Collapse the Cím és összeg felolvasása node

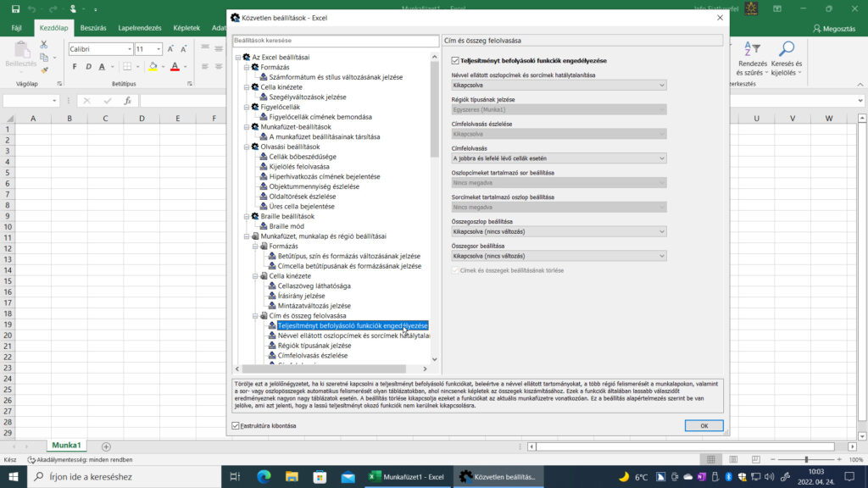pos(255,316)
